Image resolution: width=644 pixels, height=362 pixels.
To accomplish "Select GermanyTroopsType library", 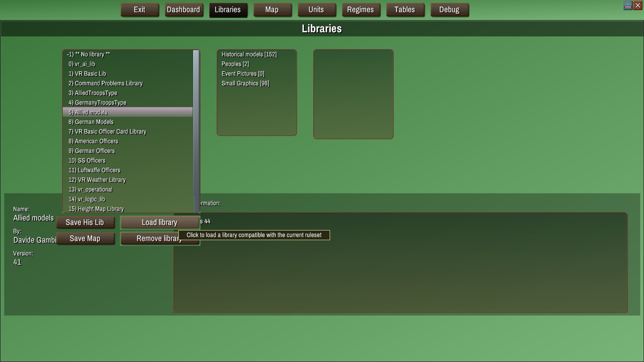I will (x=128, y=103).
